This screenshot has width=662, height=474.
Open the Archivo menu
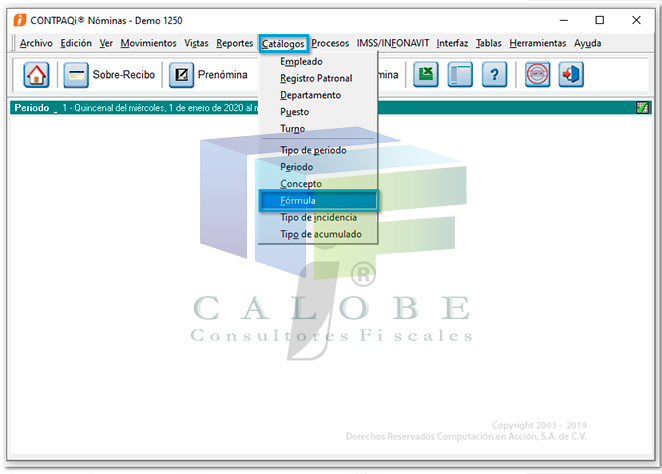pos(36,43)
